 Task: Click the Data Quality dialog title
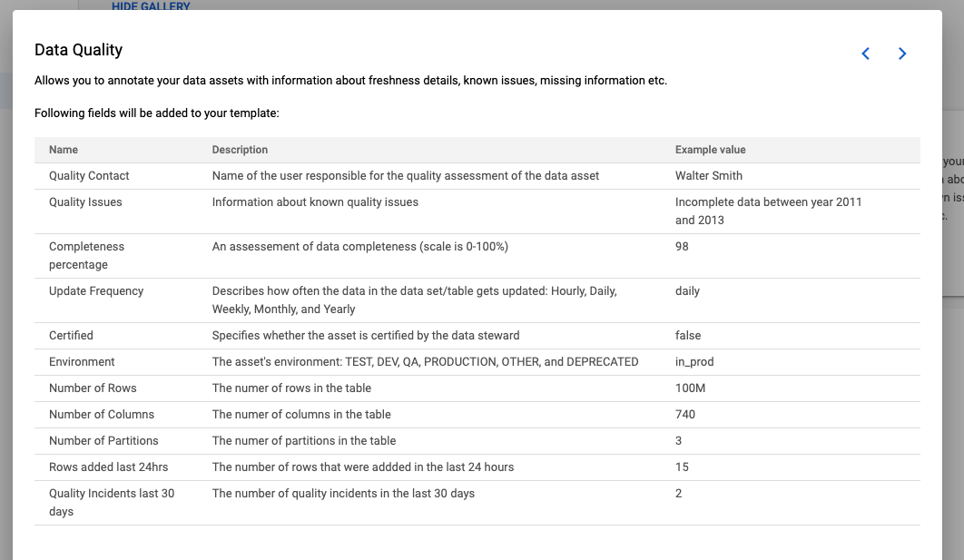(x=77, y=50)
